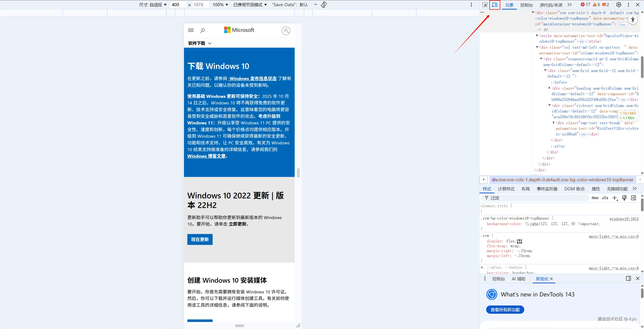Screen dimensions: 644x329
Task: Toggle computed styles sidebar icon
Action: [x=633, y=198]
